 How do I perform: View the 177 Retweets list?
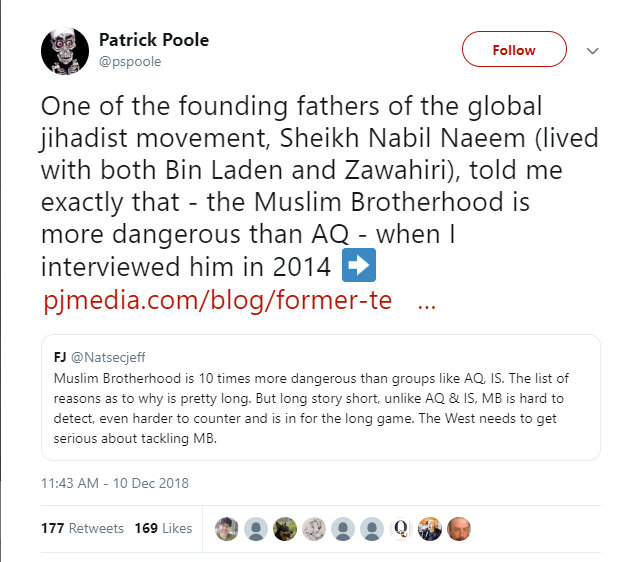click(83, 528)
